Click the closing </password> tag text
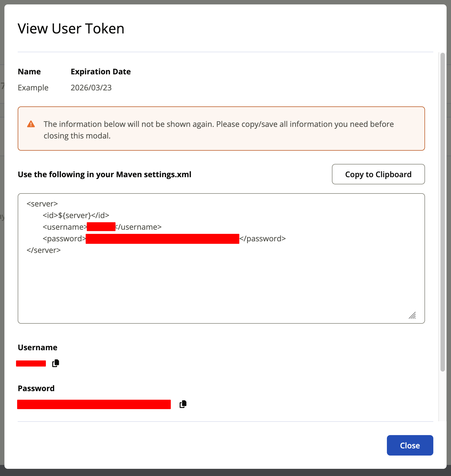This screenshot has width=451, height=476. coord(263,239)
